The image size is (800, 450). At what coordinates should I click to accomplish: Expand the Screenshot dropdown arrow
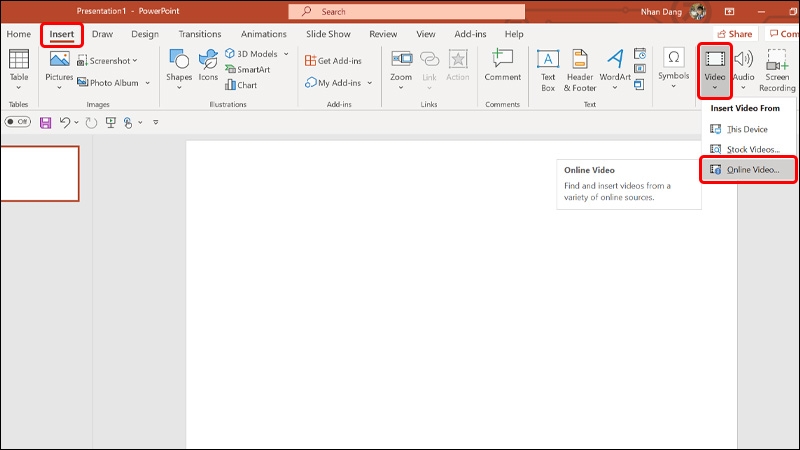point(135,61)
